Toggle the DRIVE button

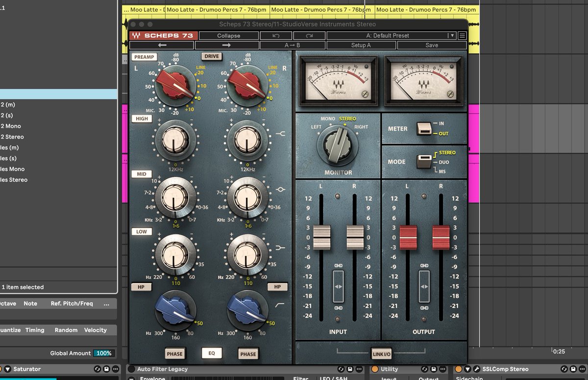(x=212, y=56)
